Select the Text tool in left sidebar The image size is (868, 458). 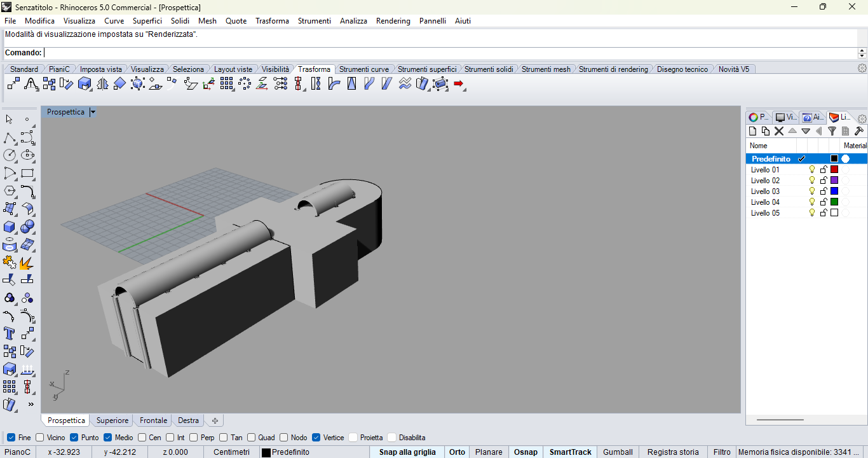(x=9, y=333)
